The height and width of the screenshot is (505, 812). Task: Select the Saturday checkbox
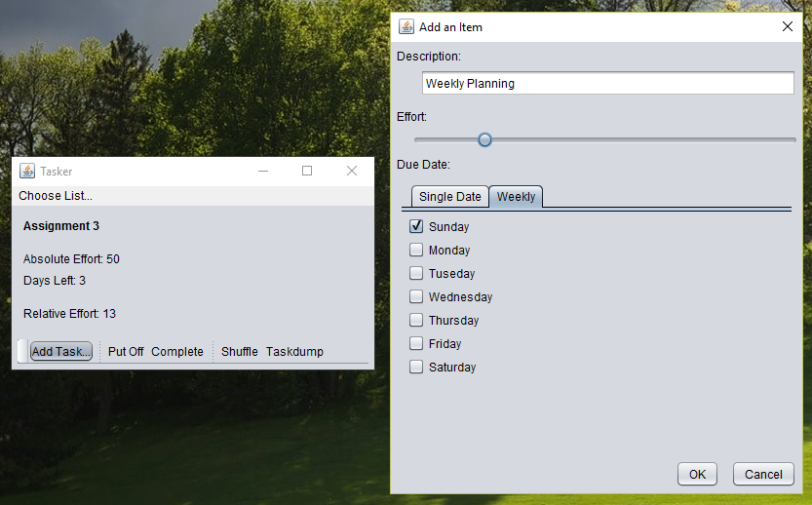pos(416,368)
